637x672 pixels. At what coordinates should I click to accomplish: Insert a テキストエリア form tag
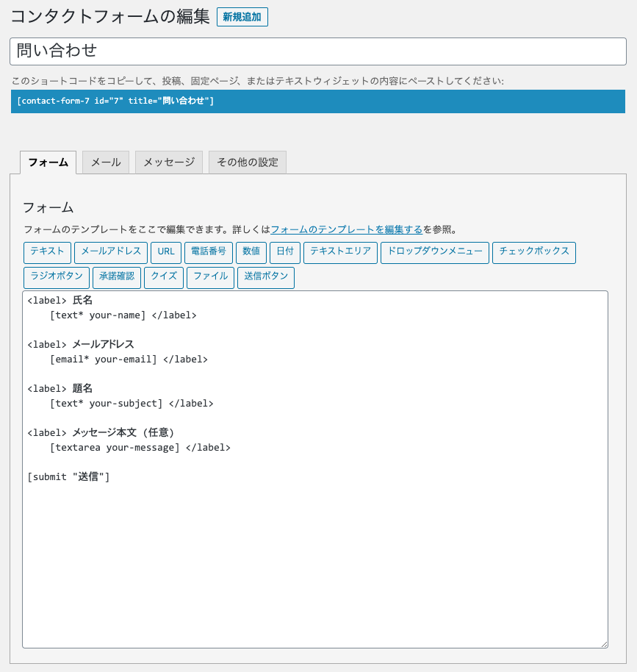pos(341,252)
